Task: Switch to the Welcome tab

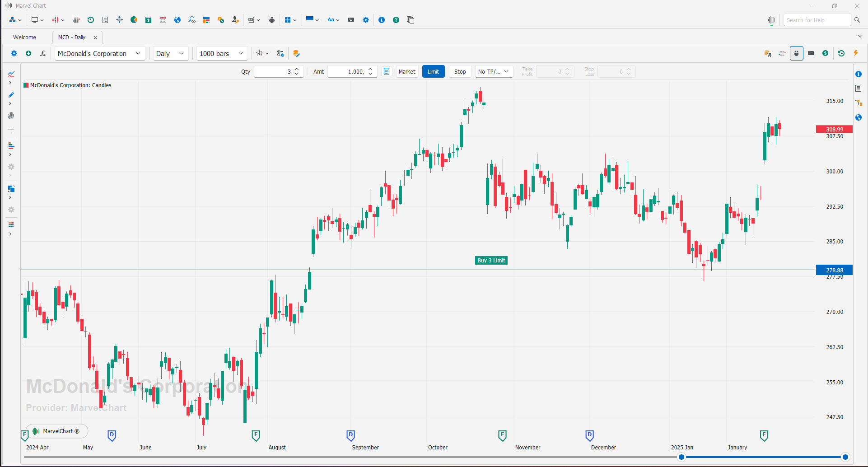Action: [x=25, y=37]
